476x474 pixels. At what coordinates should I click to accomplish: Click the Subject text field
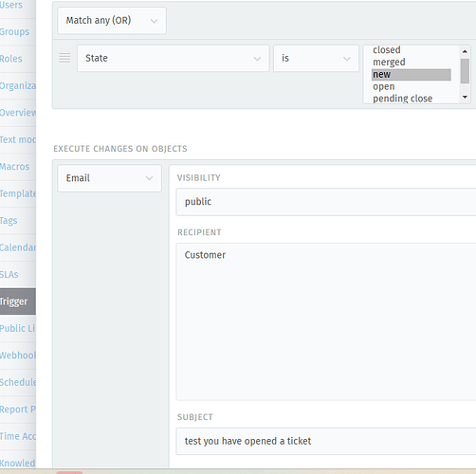pos(326,442)
